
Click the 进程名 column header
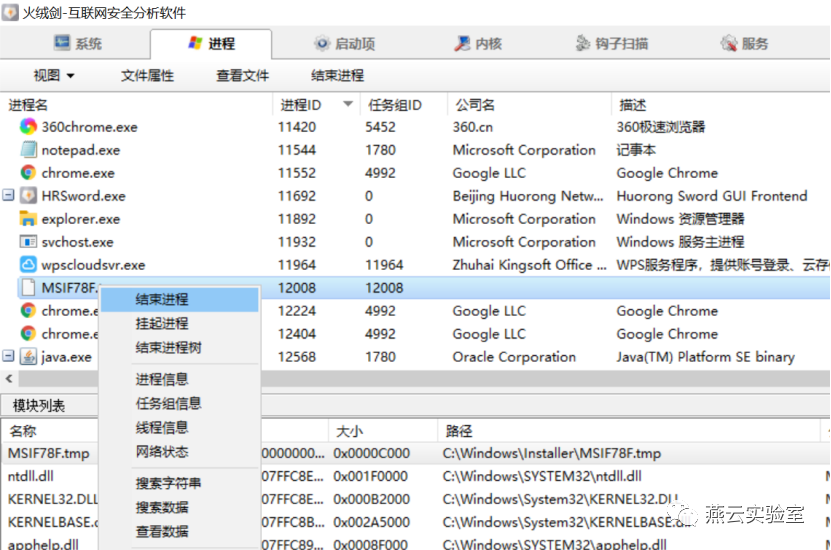click(x=136, y=105)
